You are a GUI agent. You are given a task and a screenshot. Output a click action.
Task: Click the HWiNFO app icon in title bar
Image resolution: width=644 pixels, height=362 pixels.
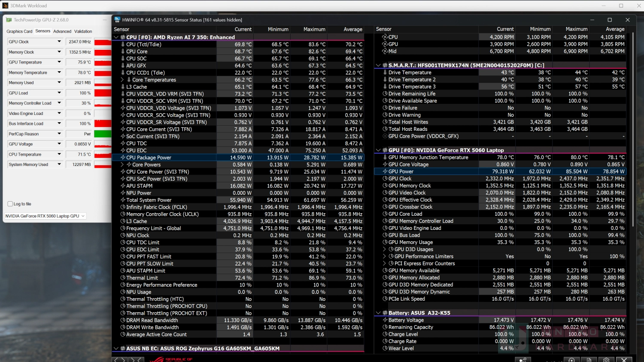click(118, 20)
